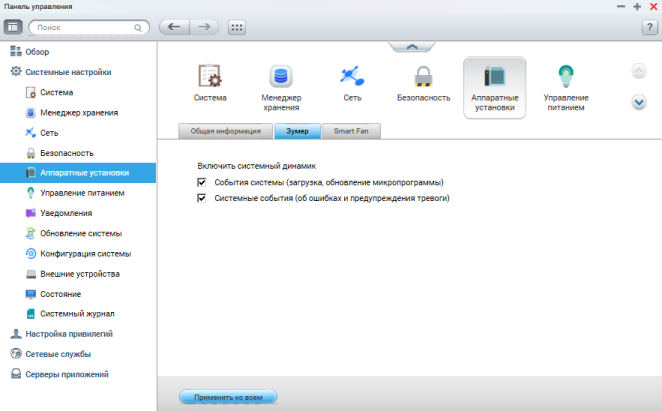Click the search magnifier icon
The height and width of the screenshot is (411, 662).
pos(138,28)
